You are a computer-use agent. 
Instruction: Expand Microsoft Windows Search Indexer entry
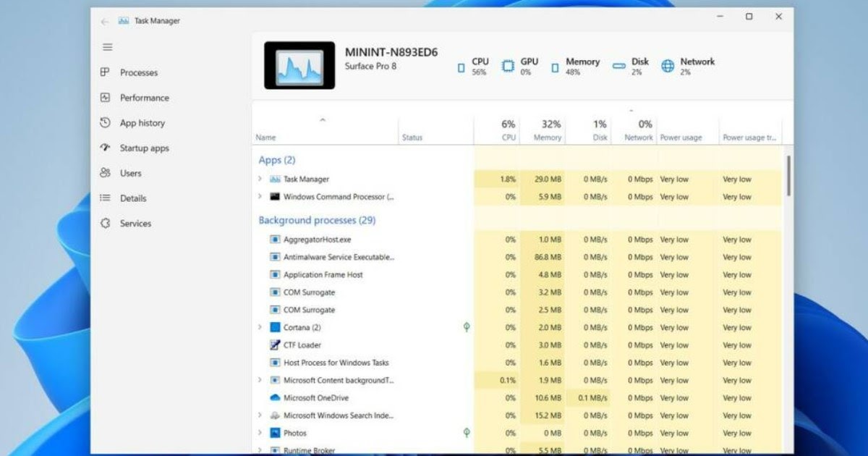click(x=260, y=415)
